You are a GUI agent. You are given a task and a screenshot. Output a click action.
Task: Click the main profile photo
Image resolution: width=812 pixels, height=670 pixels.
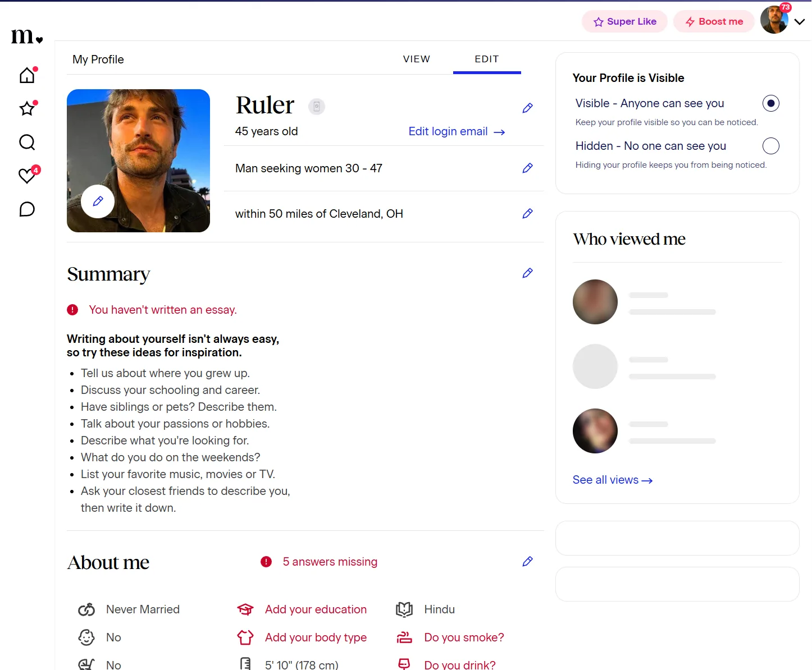(138, 160)
